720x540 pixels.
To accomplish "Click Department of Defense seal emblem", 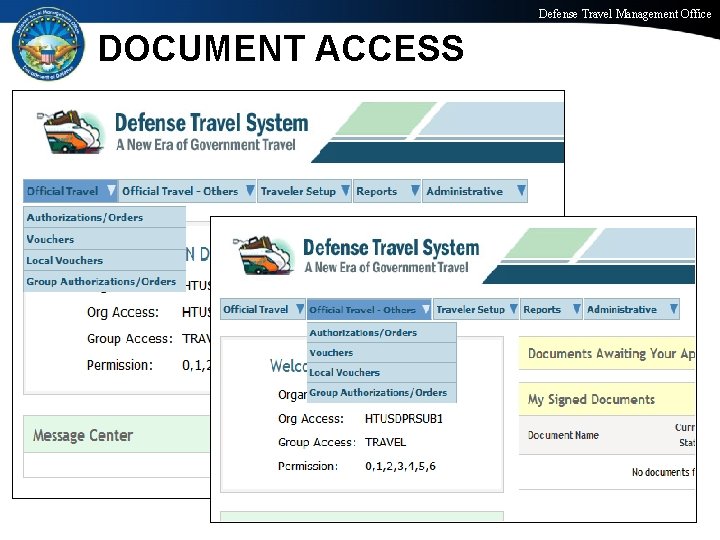I will (x=48, y=44).
